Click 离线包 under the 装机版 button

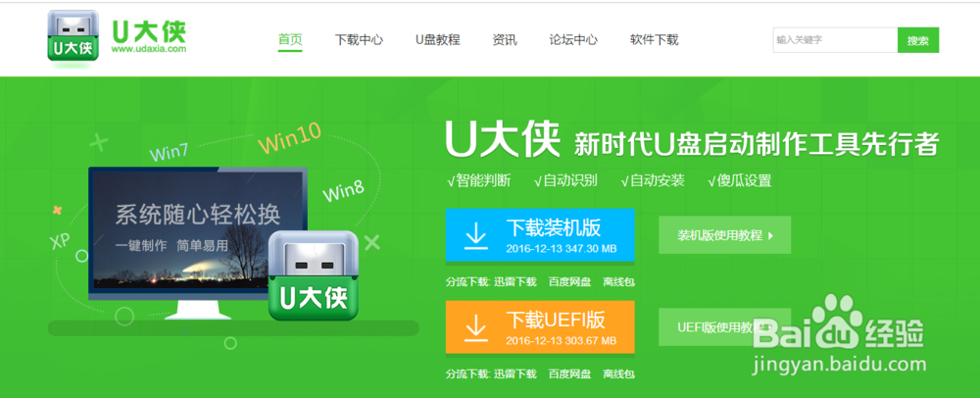[x=618, y=281]
